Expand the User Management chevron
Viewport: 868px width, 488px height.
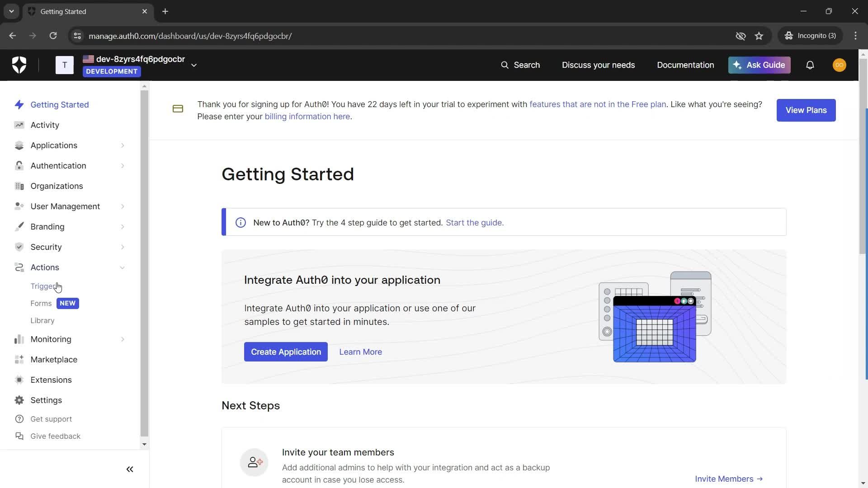tap(123, 206)
